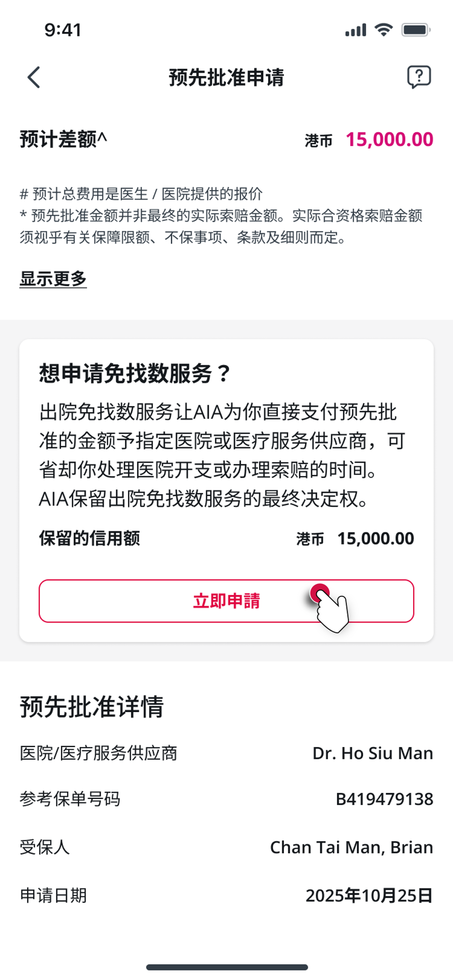Tap the 预先批准申请 page title
Image resolution: width=453 pixels, height=980 pixels.
tap(227, 77)
